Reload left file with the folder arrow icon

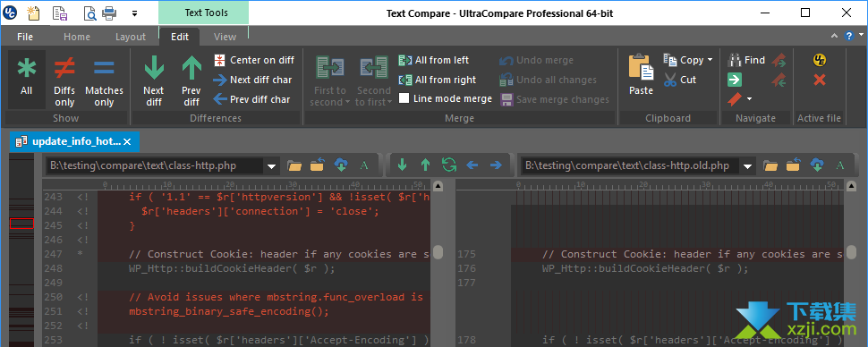[x=317, y=165]
